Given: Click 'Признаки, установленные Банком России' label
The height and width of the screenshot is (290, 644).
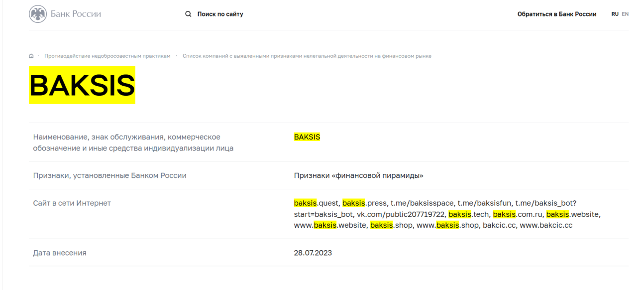Looking at the screenshot, I should tap(109, 175).
